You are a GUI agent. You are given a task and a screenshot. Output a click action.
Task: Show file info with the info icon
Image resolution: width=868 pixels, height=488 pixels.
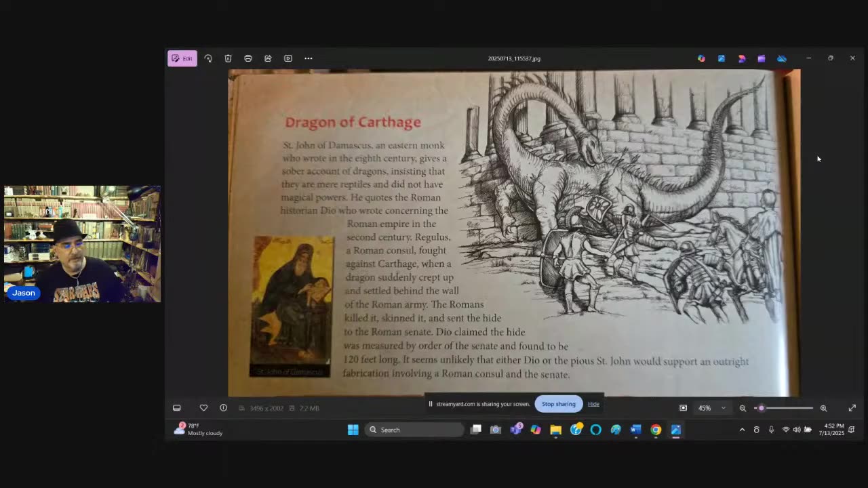[x=223, y=408]
